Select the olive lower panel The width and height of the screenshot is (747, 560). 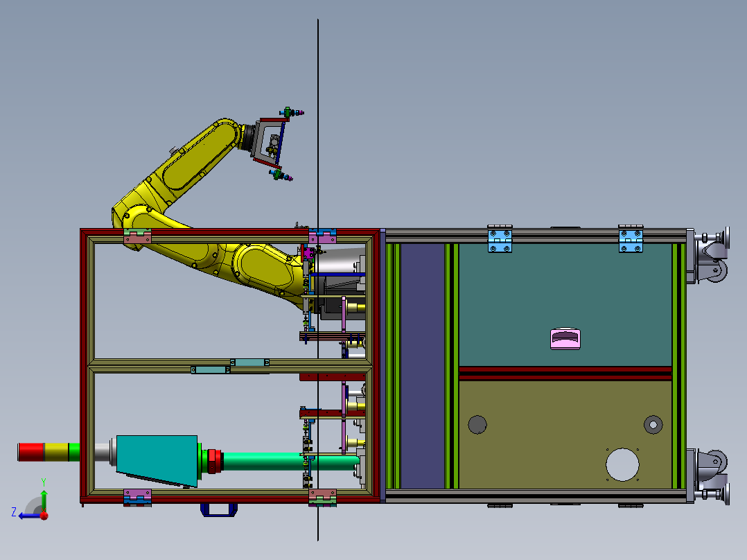pos(565,435)
